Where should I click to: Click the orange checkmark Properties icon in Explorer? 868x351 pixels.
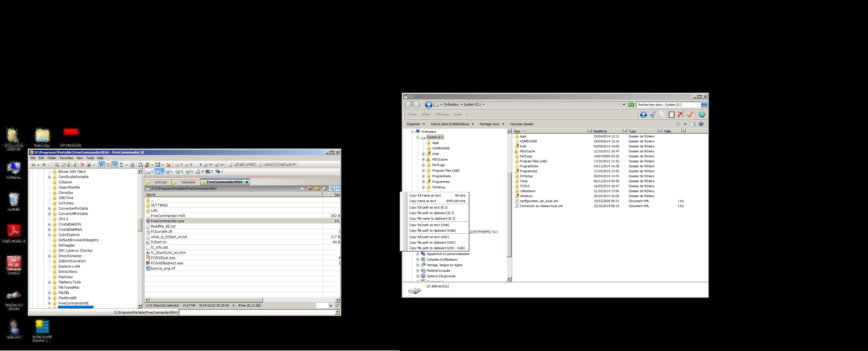click(690, 115)
